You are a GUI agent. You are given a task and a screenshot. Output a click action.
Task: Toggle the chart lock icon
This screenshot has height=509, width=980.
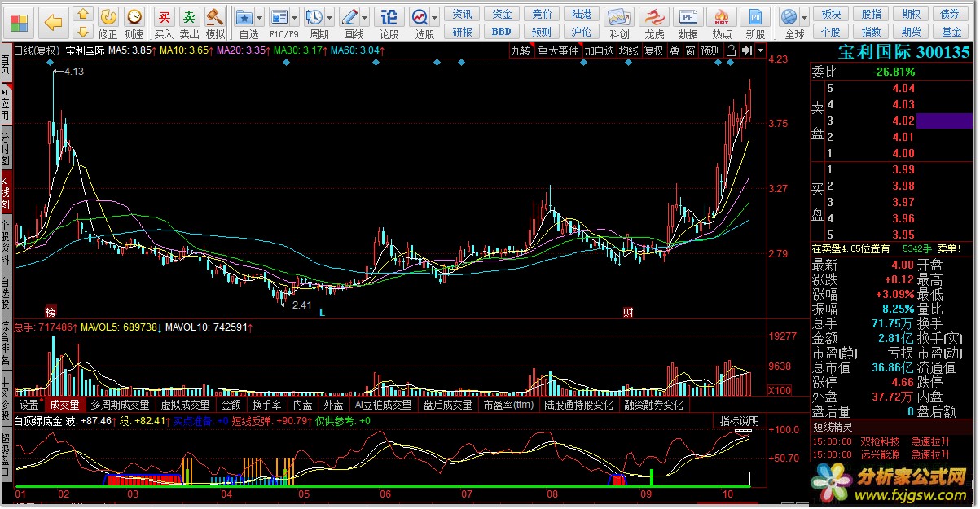[731, 50]
